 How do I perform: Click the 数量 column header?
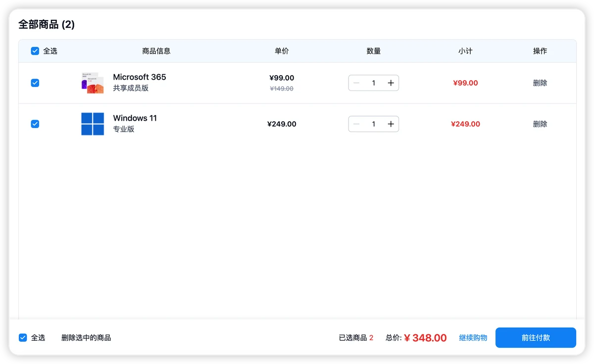click(374, 51)
